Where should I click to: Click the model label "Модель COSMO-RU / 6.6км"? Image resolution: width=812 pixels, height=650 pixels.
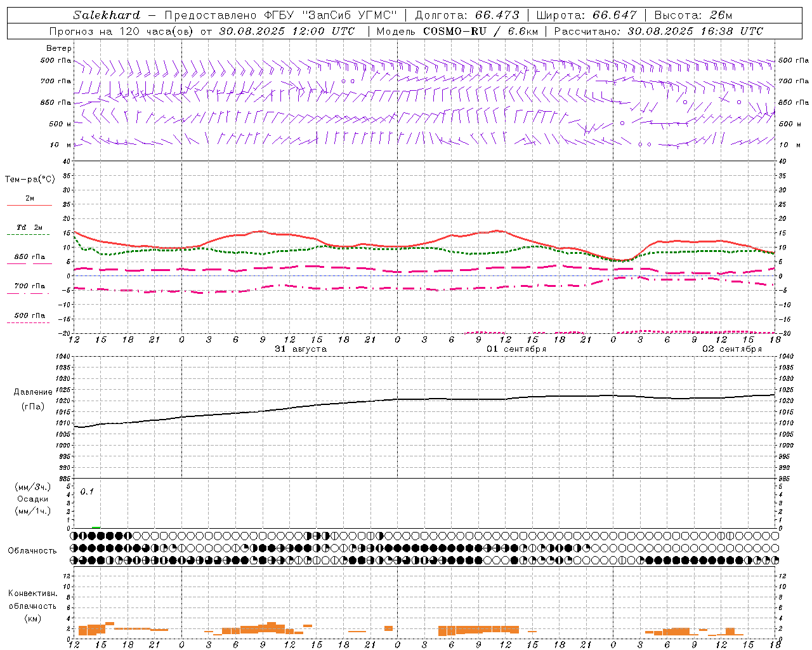456,31
